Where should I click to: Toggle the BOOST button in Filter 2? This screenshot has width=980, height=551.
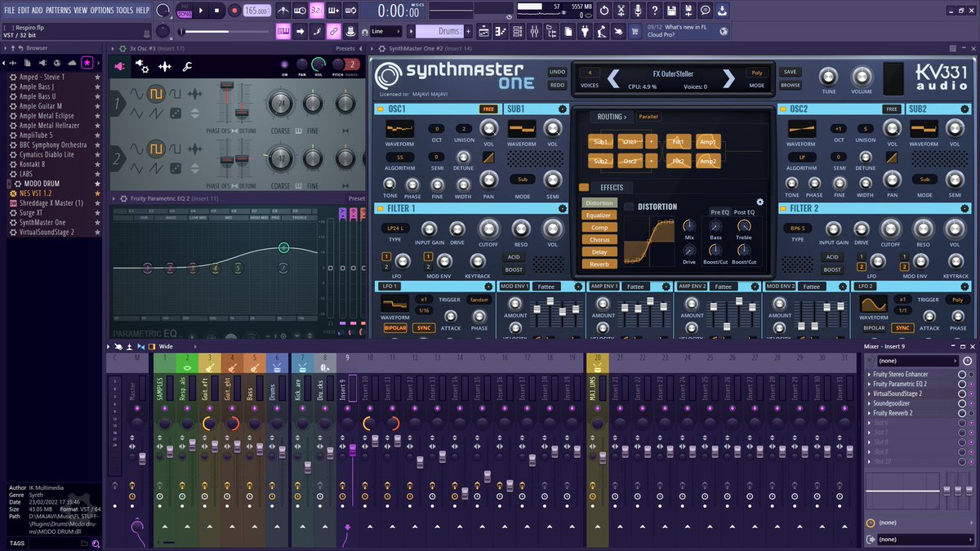(831, 269)
